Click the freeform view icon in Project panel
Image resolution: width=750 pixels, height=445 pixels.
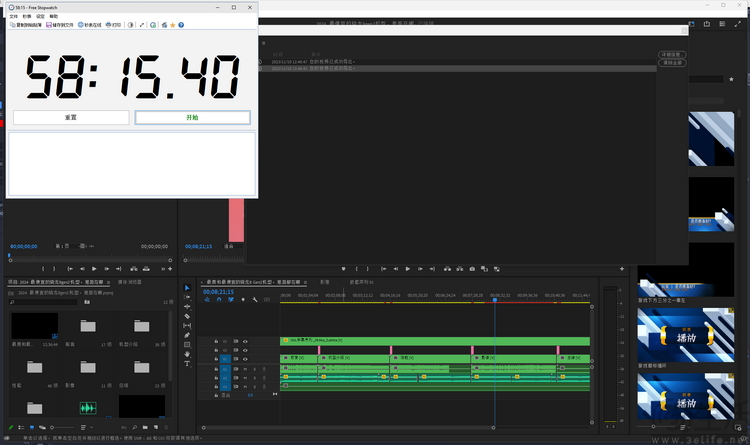(x=42, y=427)
